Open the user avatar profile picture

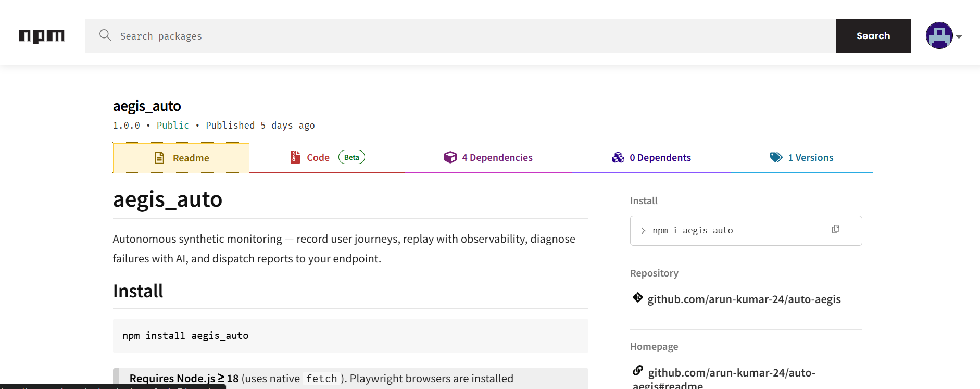[939, 35]
